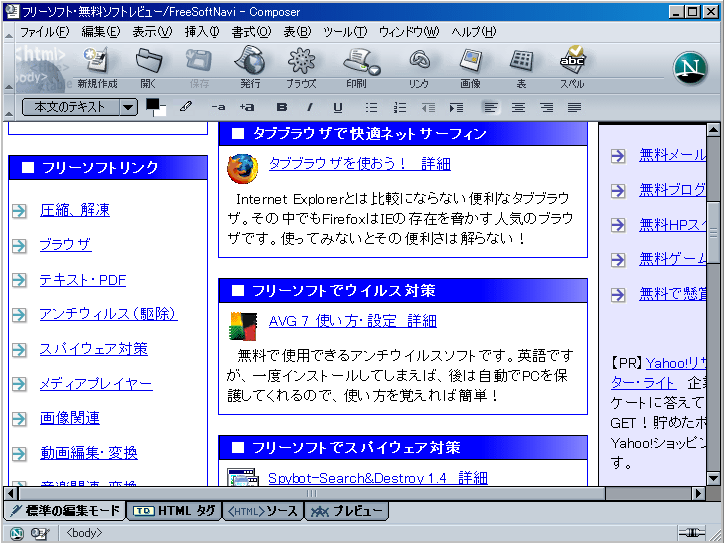Click the AVG 7 使い方・設定 詳細 link

tap(353, 321)
